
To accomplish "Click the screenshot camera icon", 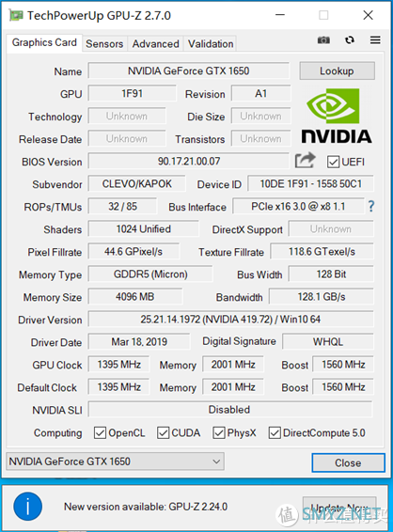I will pos(323,40).
